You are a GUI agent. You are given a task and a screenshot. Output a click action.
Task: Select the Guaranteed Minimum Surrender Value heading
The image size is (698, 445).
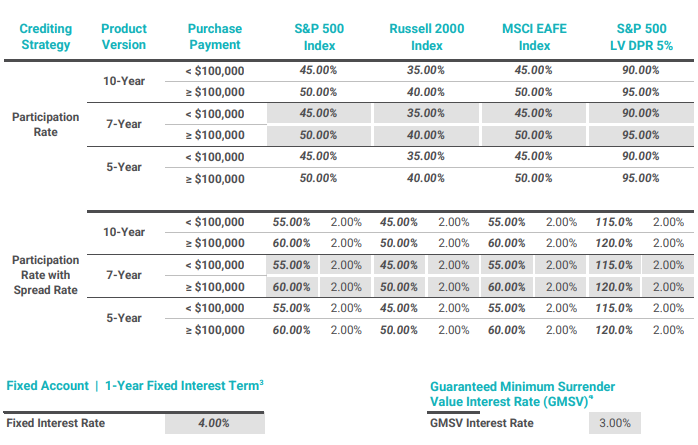click(x=522, y=394)
